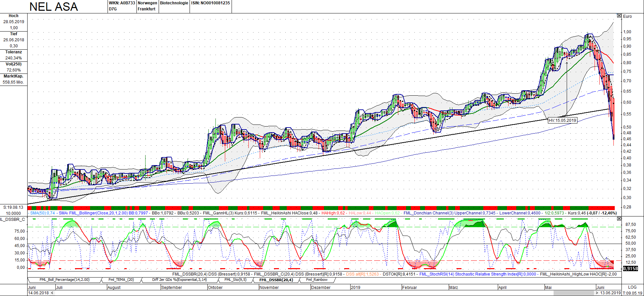Click the Vol(250) header
Screen dimensions: 644x296
coord(13,64)
